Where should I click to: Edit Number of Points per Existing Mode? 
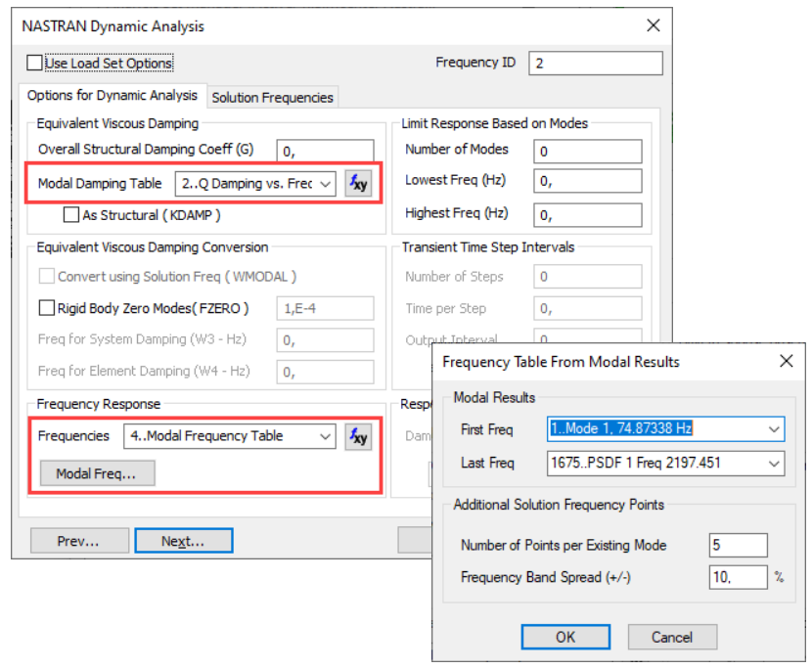738,545
